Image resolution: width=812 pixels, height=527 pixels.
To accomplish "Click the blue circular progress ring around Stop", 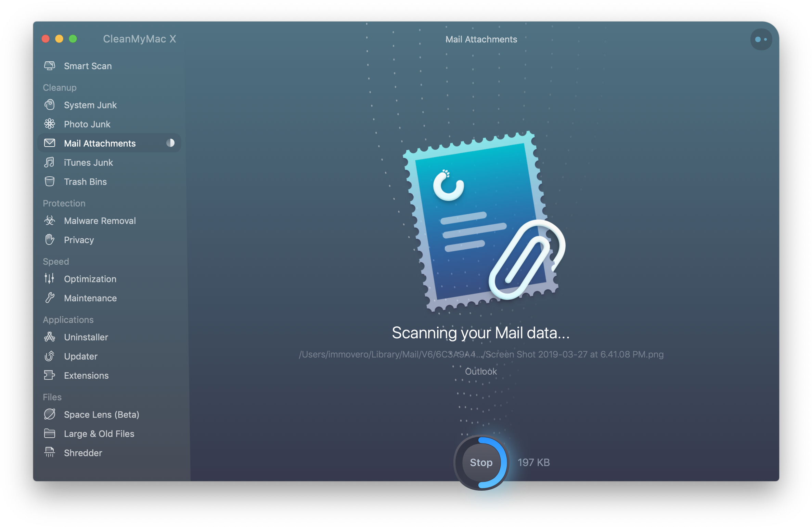I will click(x=504, y=463).
